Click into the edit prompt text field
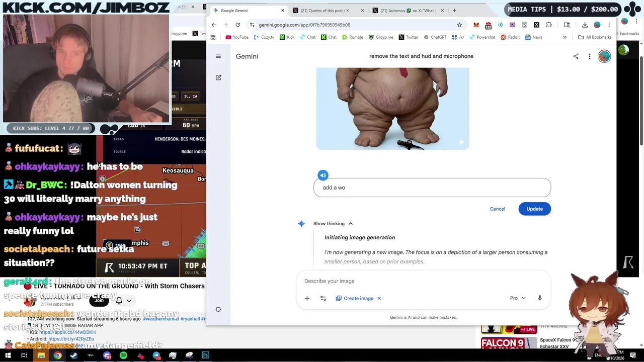This screenshot has height=362, width=644. coord(432,188)
